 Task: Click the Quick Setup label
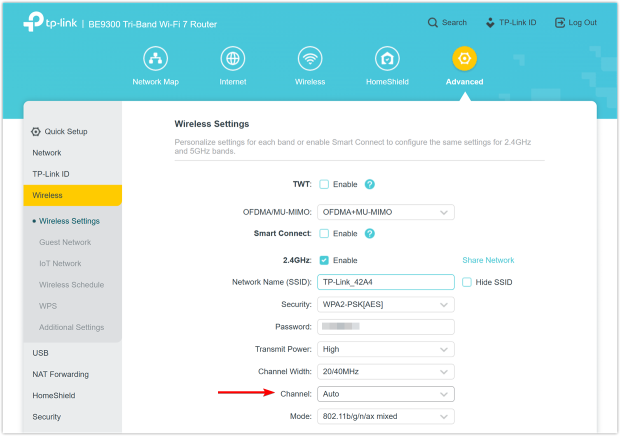(x=66, y=132)
